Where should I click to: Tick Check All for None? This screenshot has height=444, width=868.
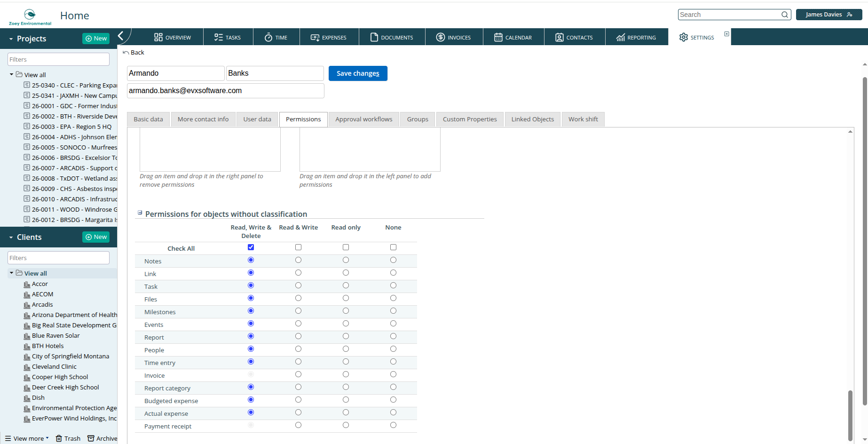(393, 247)
